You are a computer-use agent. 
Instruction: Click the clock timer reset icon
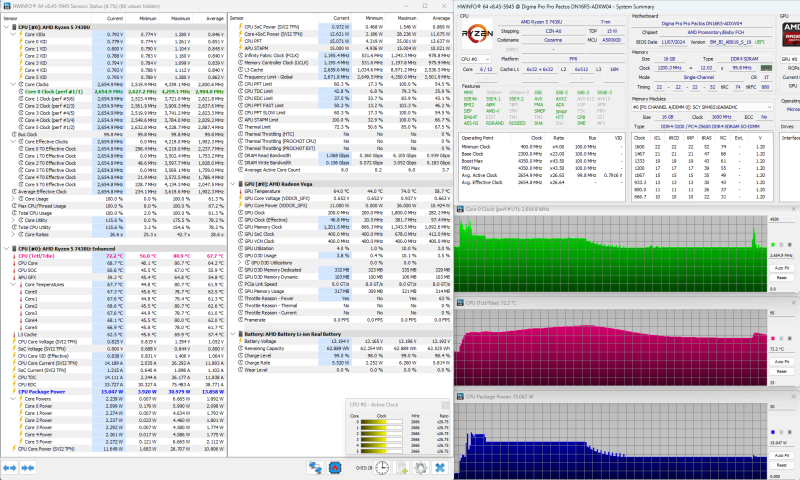(x=382, y=467)
